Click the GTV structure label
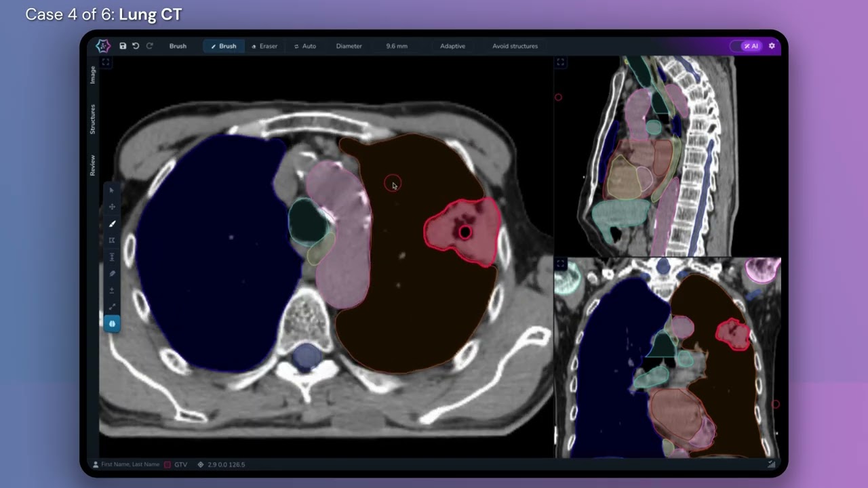Image resolution: width=868 pixels, height=488 pixels. 181,464
